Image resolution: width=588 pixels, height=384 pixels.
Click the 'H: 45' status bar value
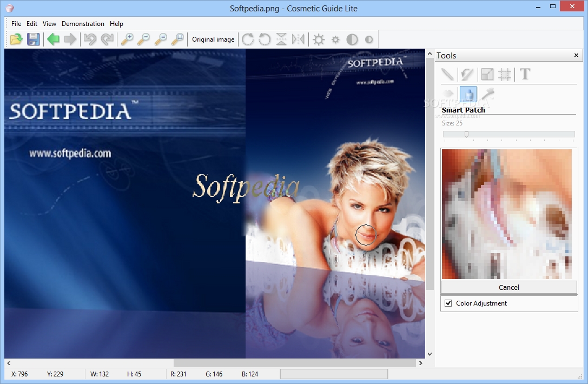(134, 374)
